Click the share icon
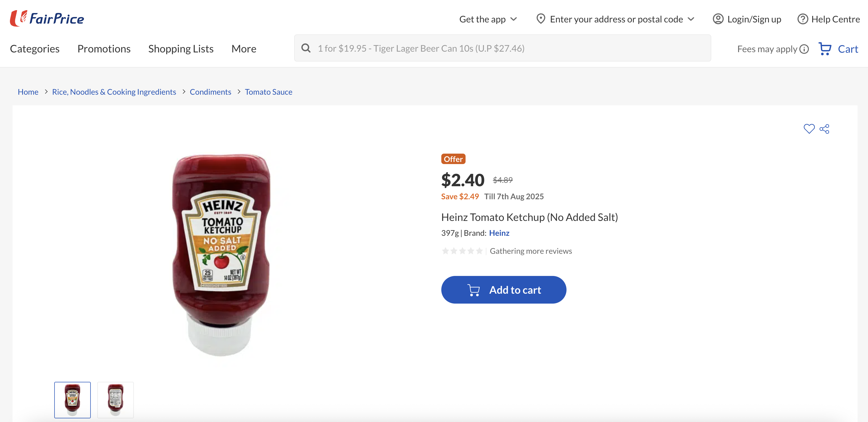 pyautogui.click(x=824, y=129)
